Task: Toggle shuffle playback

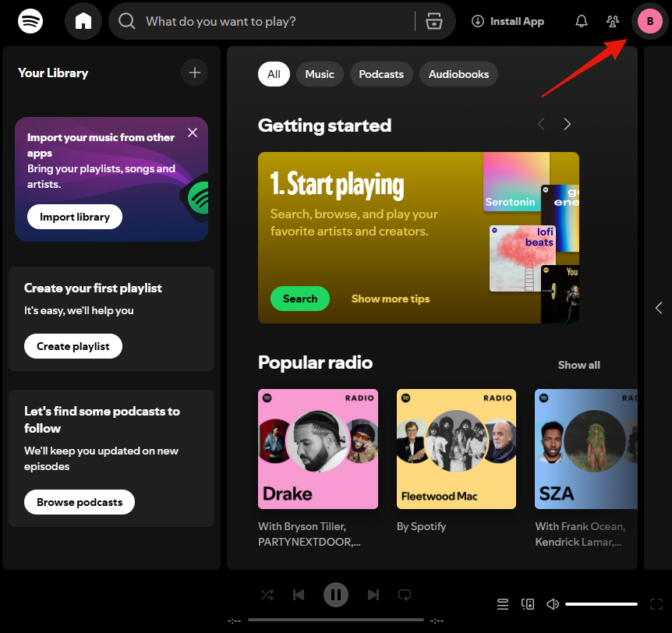Action: pos(267,595)
